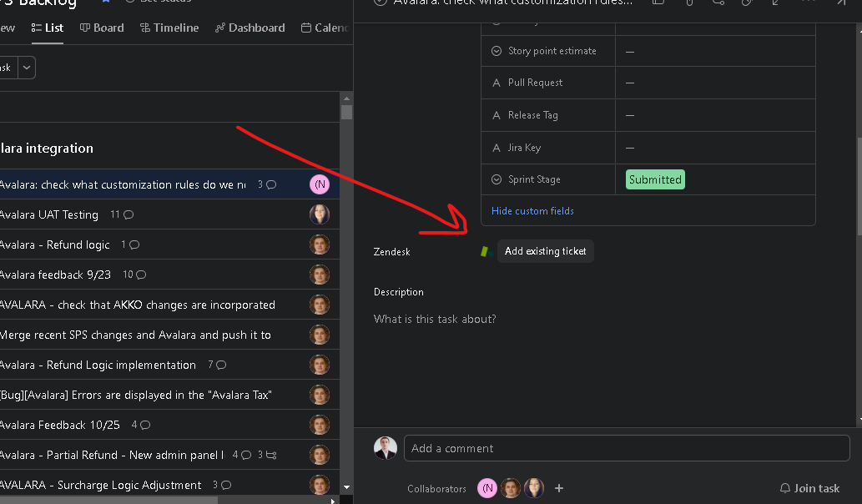Click assignee avatar on Avalara UAT Testing
The height and width of the screenshot is (504, 862).
coord(320,214)
